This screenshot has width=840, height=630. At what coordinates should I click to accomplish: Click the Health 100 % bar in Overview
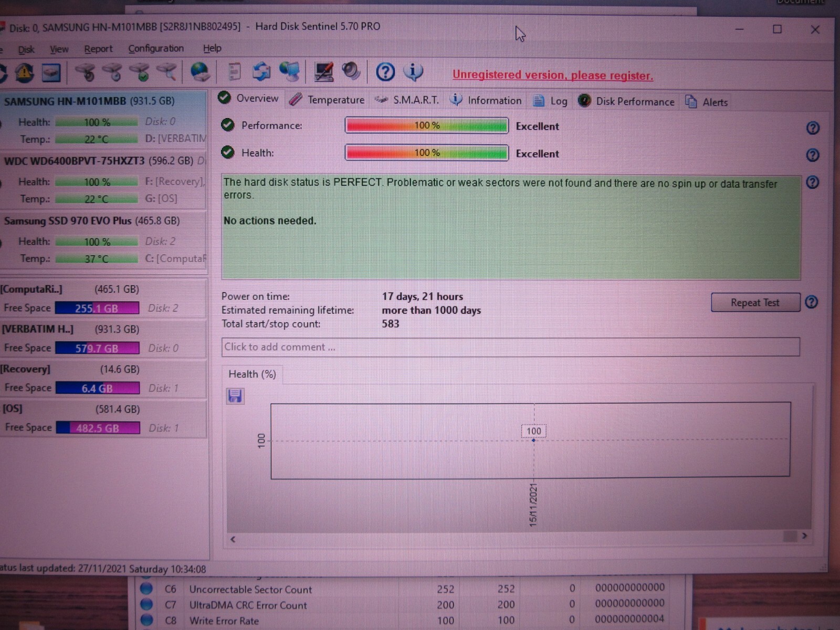tap(426, 153)
